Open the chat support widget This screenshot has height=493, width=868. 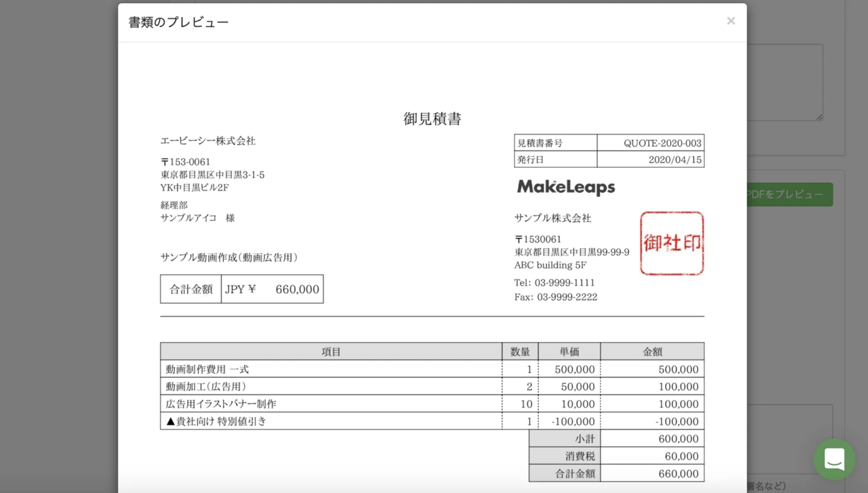834,459
